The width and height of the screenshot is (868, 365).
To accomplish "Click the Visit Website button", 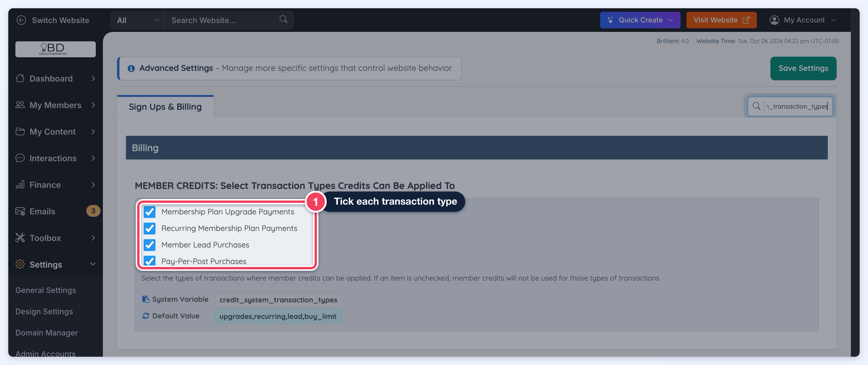I will [721, 20].
